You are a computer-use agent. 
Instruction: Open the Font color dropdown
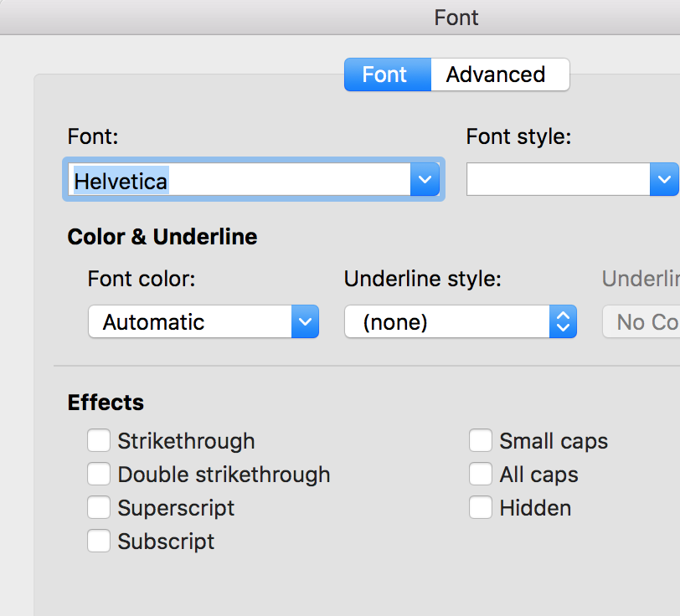tap(305, 321)
